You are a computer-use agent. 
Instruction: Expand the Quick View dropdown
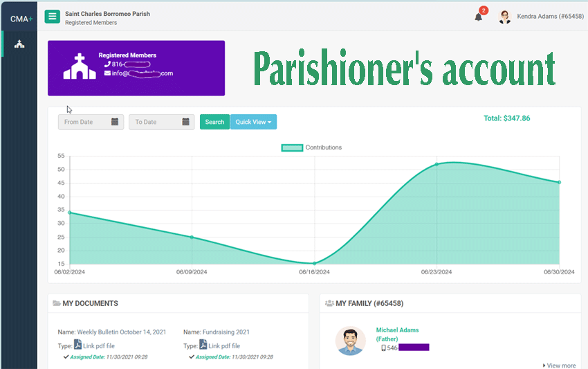[x=253, y=122]
